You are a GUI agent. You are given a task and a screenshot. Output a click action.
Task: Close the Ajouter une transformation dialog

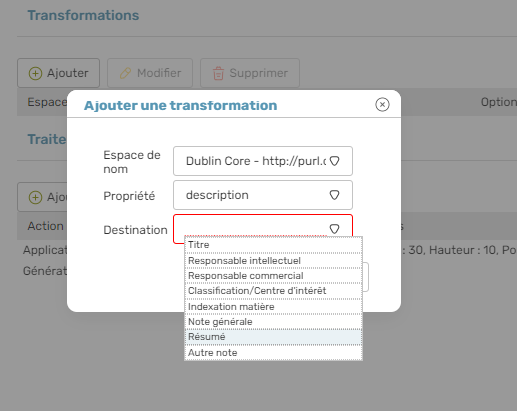[x=382, y=105]
